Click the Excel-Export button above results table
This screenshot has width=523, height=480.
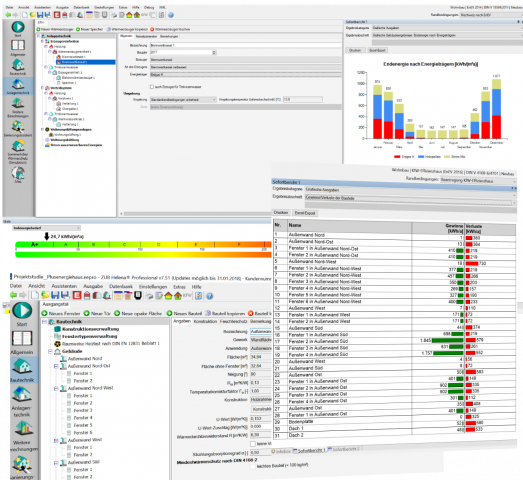[x=305, y=213]
